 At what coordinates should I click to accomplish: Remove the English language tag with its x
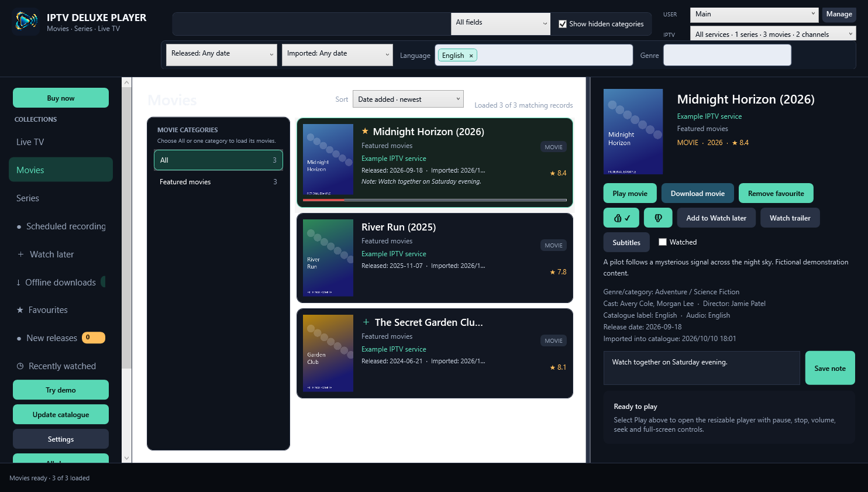click(x=471, y=56)
